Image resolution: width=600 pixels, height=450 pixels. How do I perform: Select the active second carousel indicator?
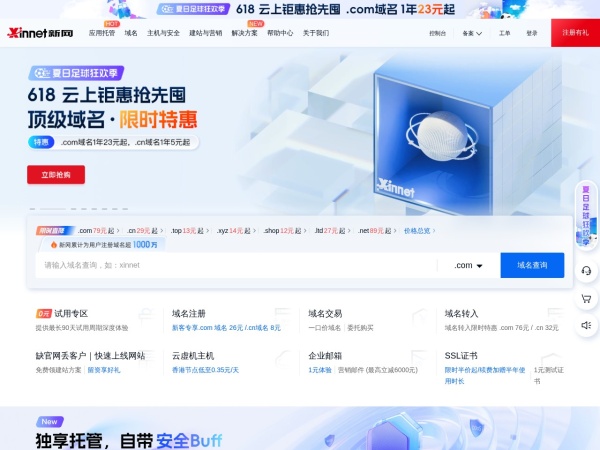coord(53,209)
